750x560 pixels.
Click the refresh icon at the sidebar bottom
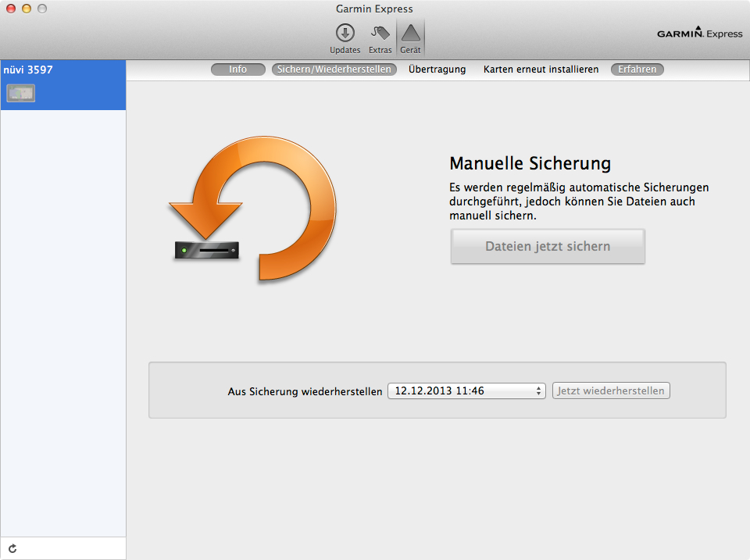[12, 549]
